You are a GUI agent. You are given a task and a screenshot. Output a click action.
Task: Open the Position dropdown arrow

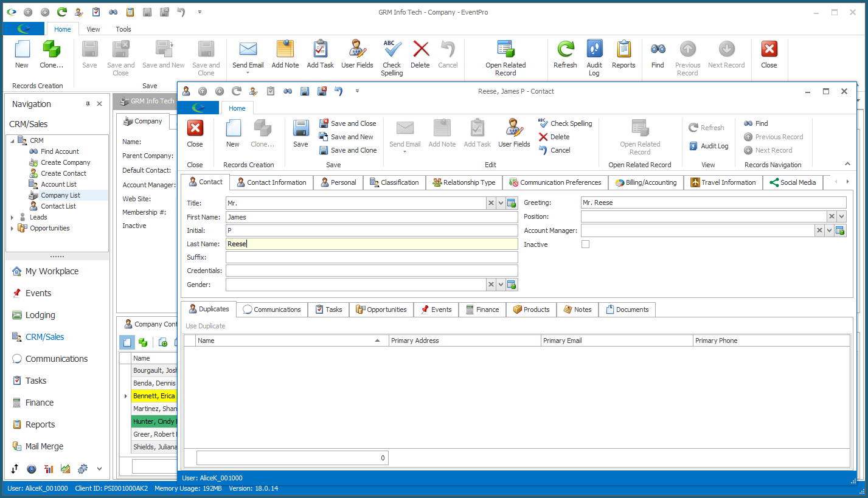[841, 216]
